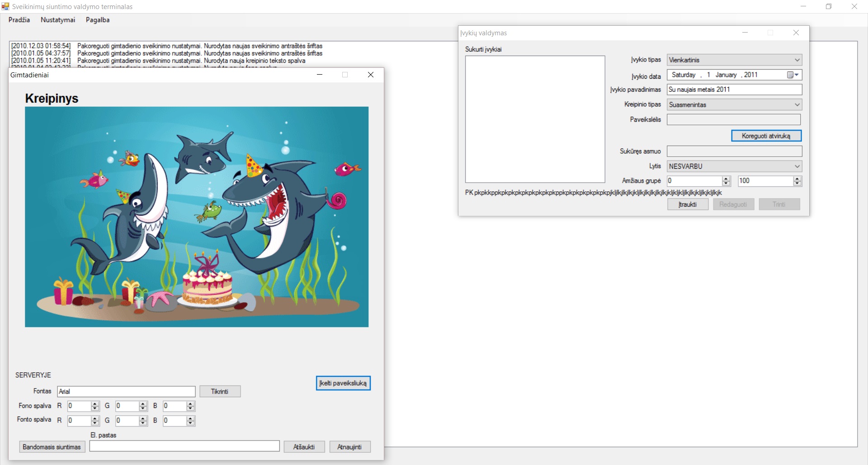Image resolution: width=868 pixels, height=465 pixels.
Task: Increase Fono spalva R value
Action: tap(95, 404)
